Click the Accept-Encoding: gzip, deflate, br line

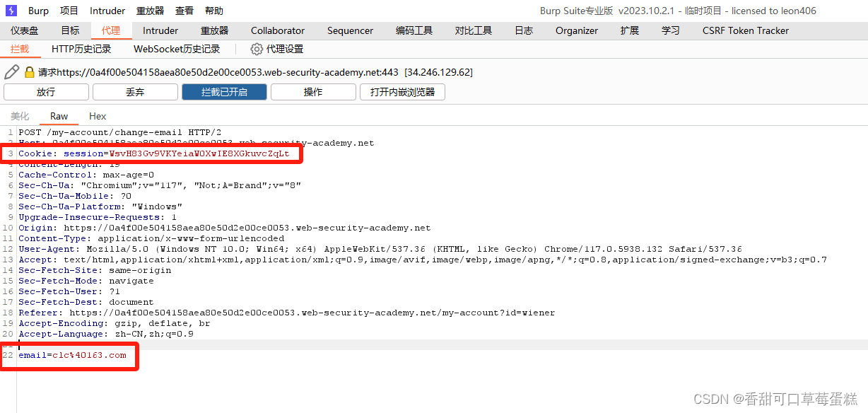click(x=115, y=323)
